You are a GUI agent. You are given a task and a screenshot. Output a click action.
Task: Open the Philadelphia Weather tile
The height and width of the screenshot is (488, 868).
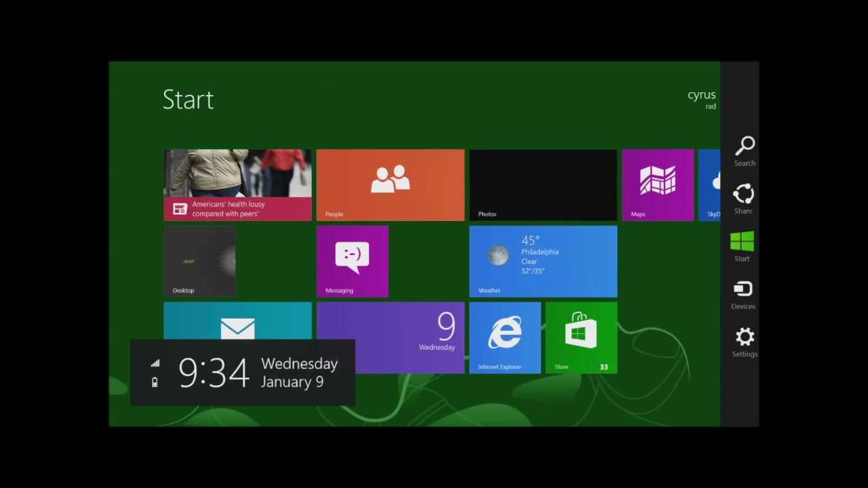pos(542,261)
